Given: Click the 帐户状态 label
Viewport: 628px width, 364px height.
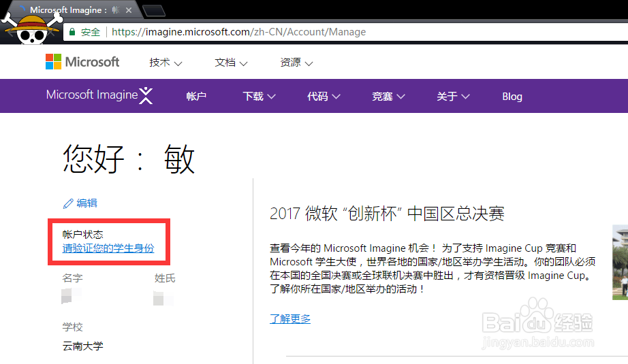Looking at the screenshot, I should (83, 235).
